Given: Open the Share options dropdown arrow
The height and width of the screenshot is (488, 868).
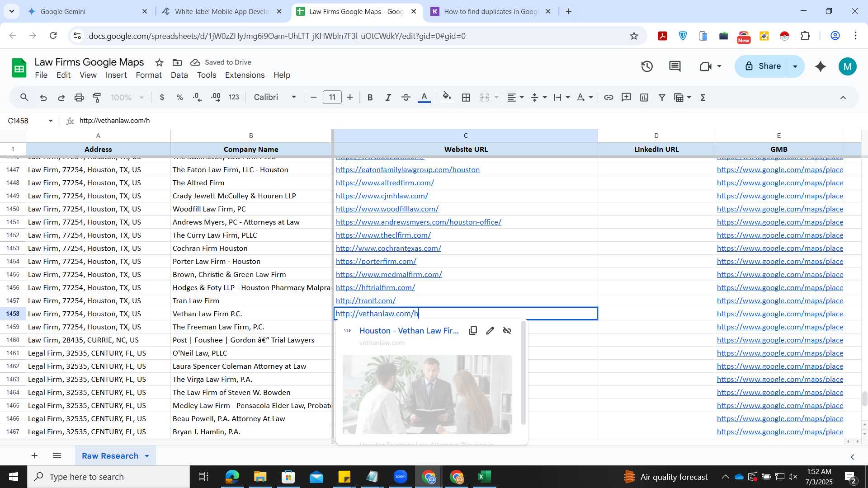Looking at the screenshot, I should click(795, 66).
